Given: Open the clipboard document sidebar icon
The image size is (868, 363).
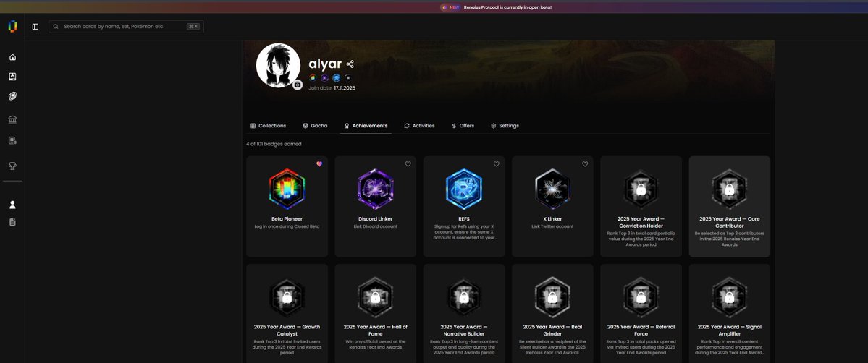Looking at the screenshot, I should point(13,222).
